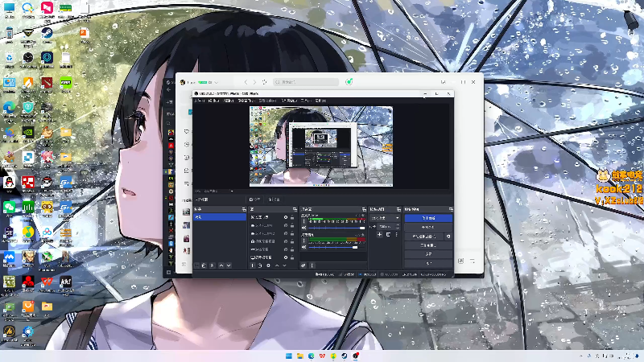
Task: Undock the Scenes panel with its float icon
Action: pyautogui.click(x=244, y=209)
